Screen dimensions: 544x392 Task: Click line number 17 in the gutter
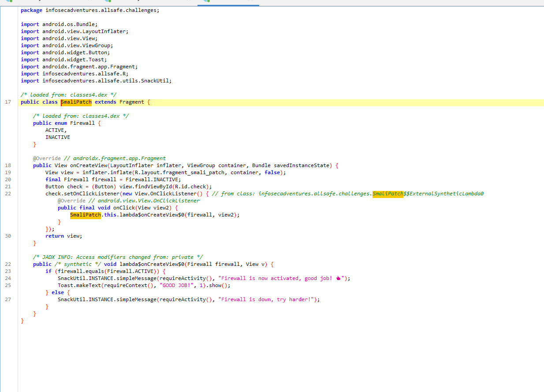pyautogui.click(x=8, y=102)
